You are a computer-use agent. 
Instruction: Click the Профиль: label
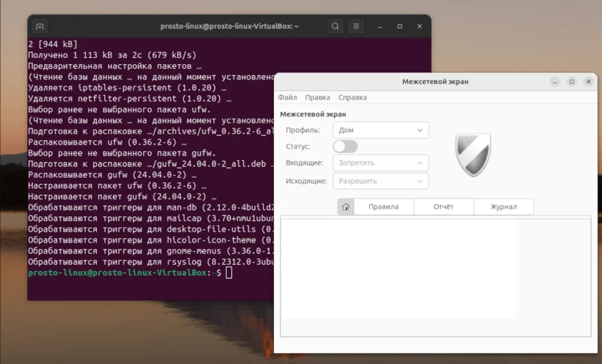point(303,130)
